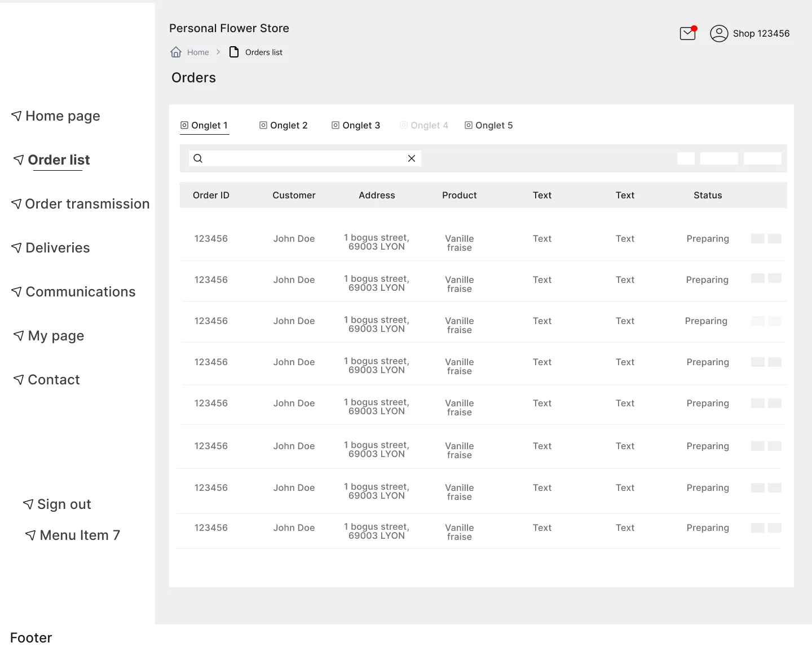The height and width of the screenshot is (665, 812).
Task: Click the Order ID column header
Action: 211,195
